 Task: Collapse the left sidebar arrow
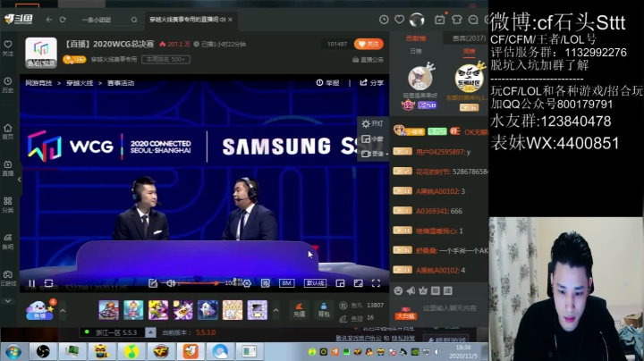pyautogui.click(x=20, y=180)
